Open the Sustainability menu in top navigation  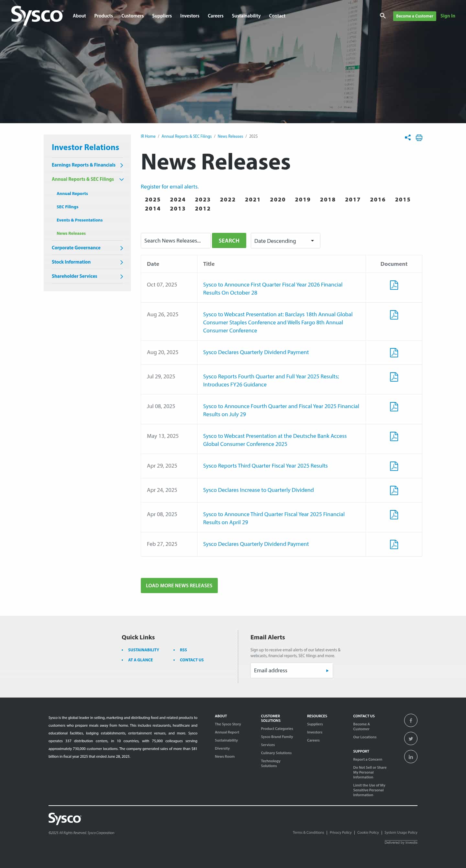point(246,16)
